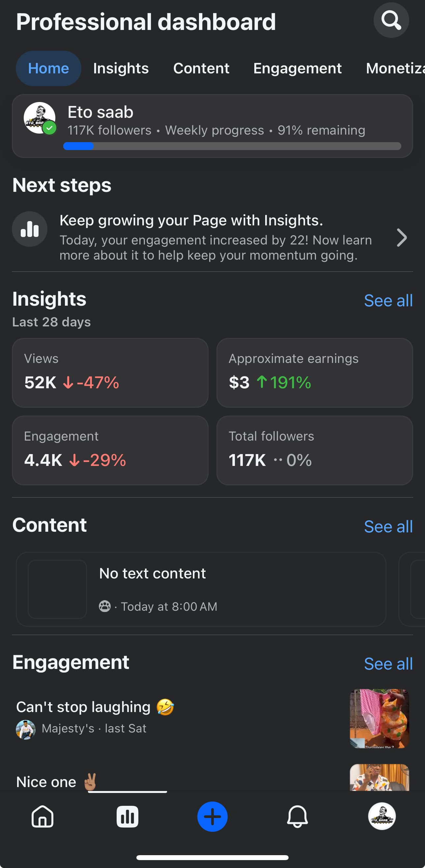Tap the search magnifier icon
The height and width of the screenshot is (868, 425).
(x=391, y=20)
